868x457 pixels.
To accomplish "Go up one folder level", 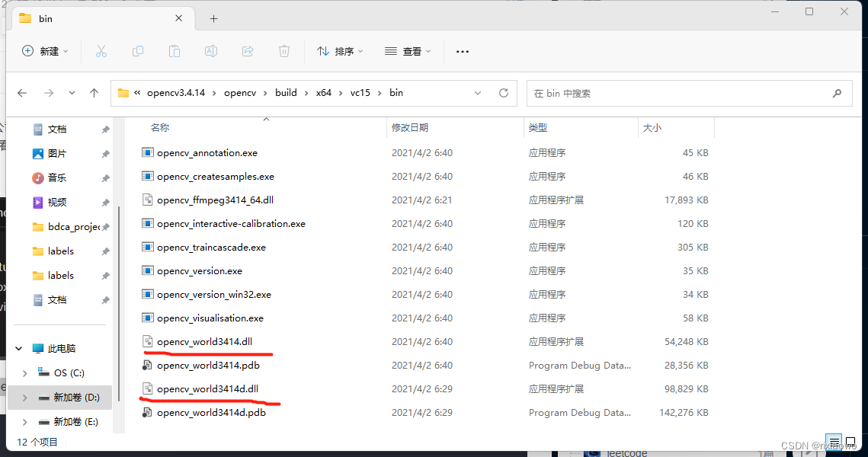I will pyautogui.click(x=94, y=93).
